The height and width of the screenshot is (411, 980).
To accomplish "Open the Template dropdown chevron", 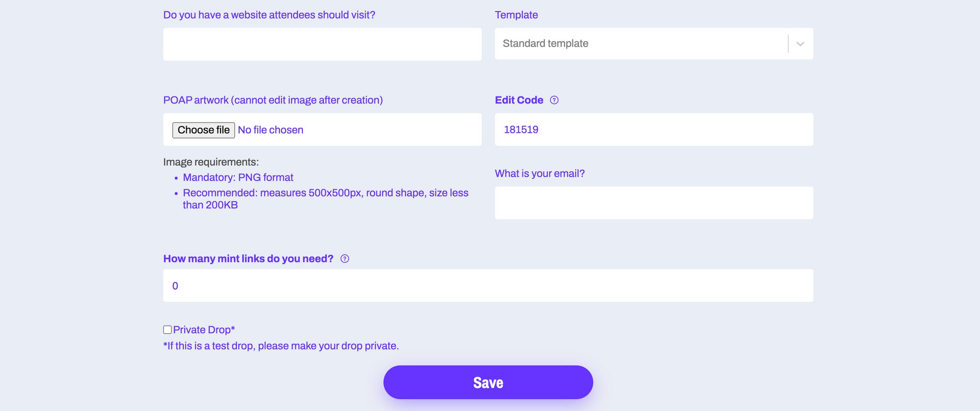I will click(x=800, y=44).
